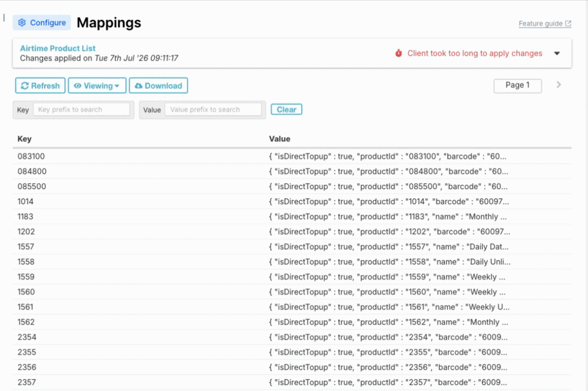Click the Page 1 indicator box
Viewport: 588px width, 391px height.
(x=517, y=86)
